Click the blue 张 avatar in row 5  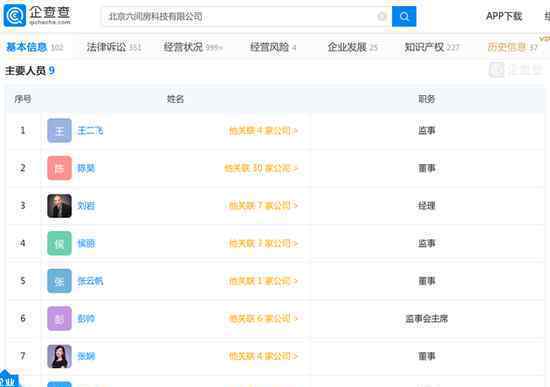[x=59, y=281]
